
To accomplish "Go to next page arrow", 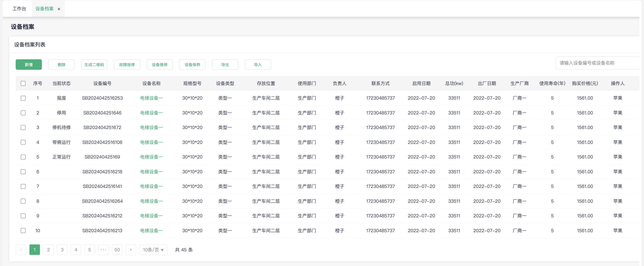I will pos(131,249).
